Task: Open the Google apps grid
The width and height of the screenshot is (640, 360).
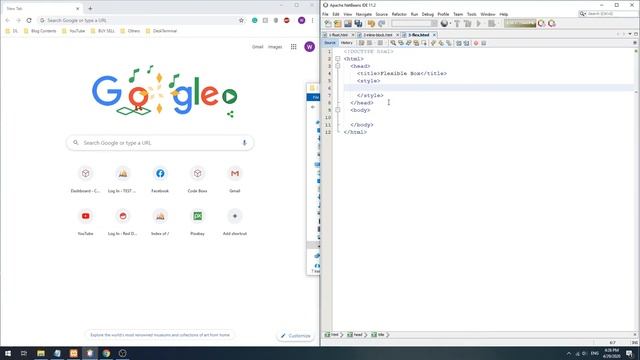Action: tap(293, 47)
